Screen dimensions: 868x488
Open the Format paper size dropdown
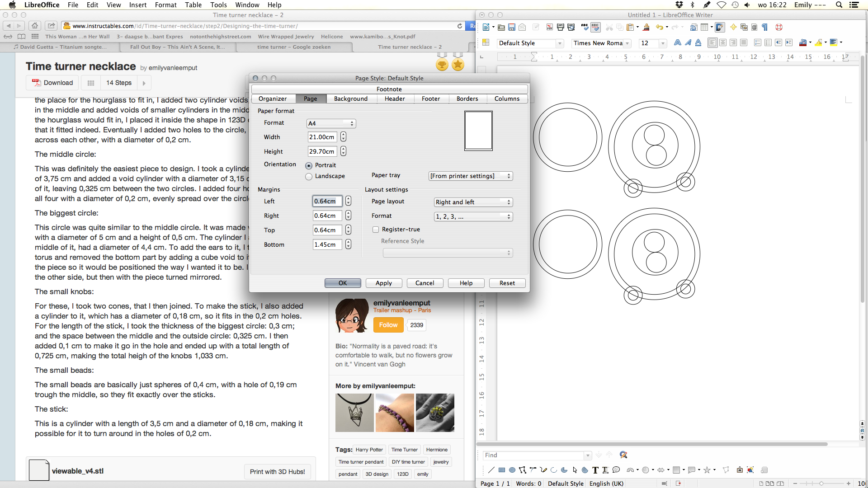click(x=330, y=123)
